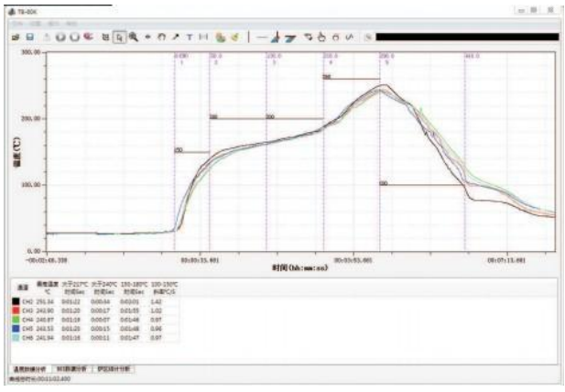Open the 炉区统计分析 tab
Image resolution: width=565 pixels, height=392 pixels.
114,368
